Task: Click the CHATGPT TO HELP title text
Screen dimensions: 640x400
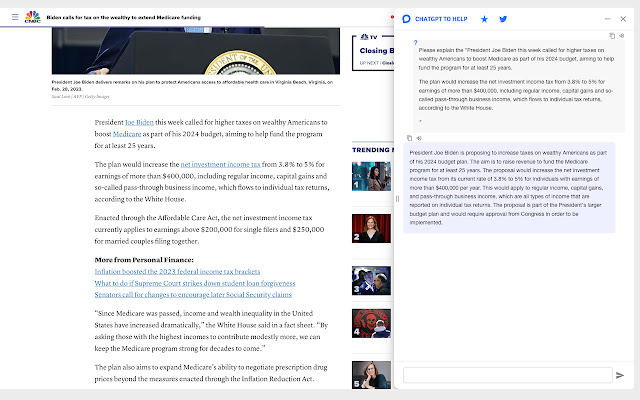Action: coord(441,19)
